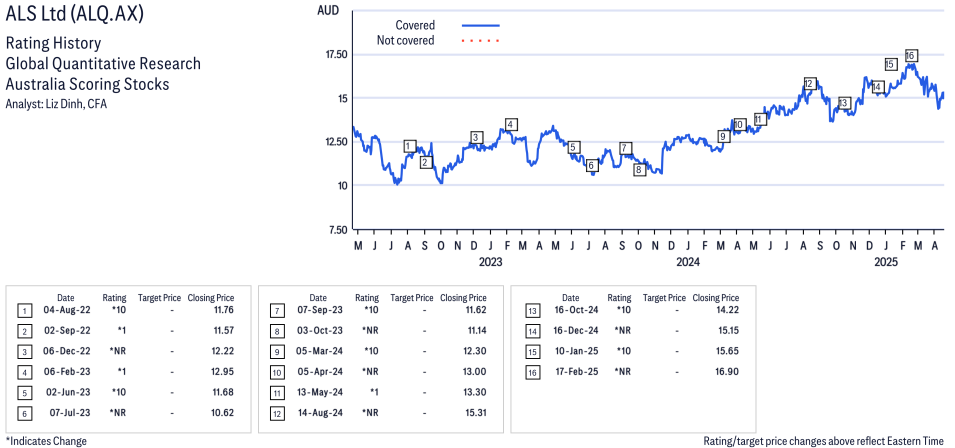This screenshot has height=448, width=955.
Task: Click date 02-Sep-22 in the table
Action: coord(67,332)
